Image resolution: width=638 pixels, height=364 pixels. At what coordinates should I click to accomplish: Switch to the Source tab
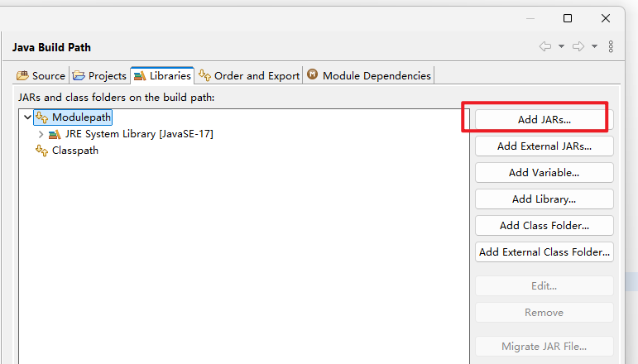[41, 75]
